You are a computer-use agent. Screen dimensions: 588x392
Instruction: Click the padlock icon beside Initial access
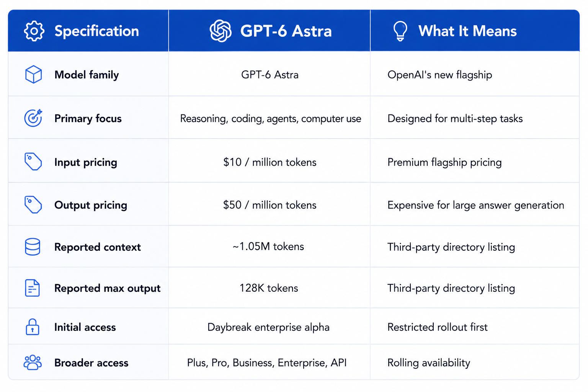[33, 327]
